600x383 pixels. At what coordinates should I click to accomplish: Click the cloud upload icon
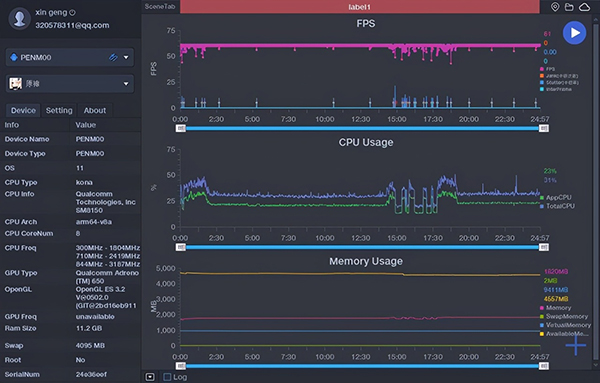tap(584, 7)
